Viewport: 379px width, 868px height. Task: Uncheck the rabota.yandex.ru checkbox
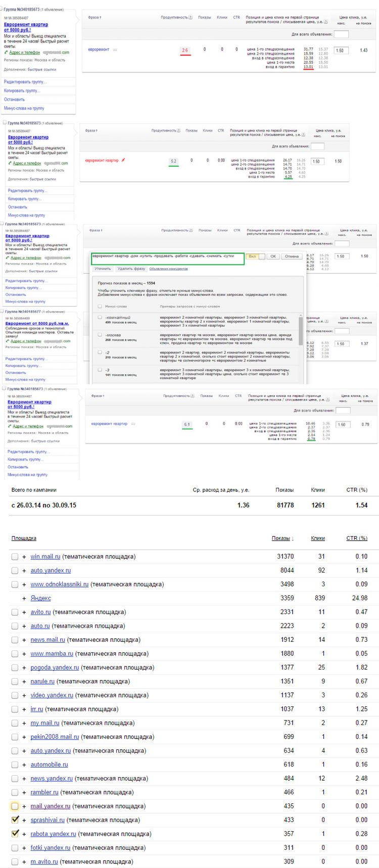(15, 834)
